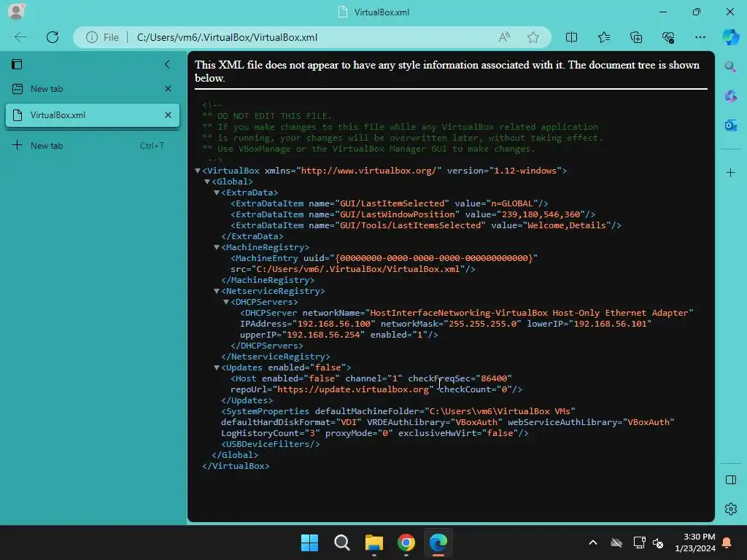
Task: Collapse the DHCPServers XML node
Action: coord(226,302)
